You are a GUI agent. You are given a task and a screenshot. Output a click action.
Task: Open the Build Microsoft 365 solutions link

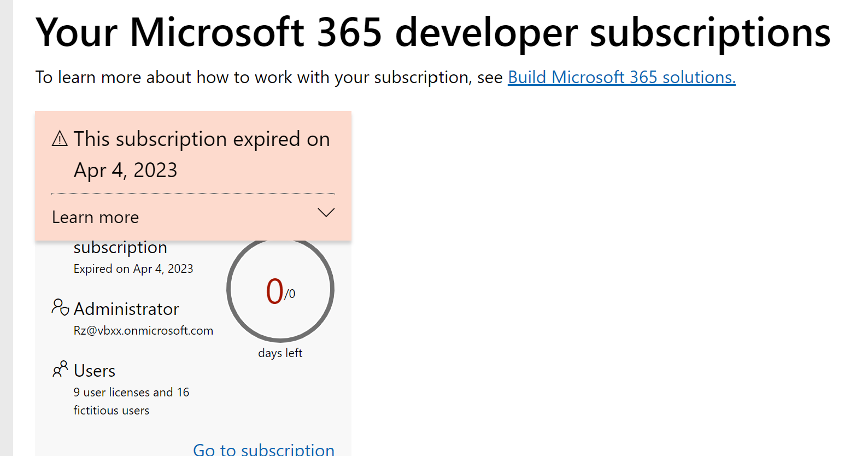pos(621,78)
